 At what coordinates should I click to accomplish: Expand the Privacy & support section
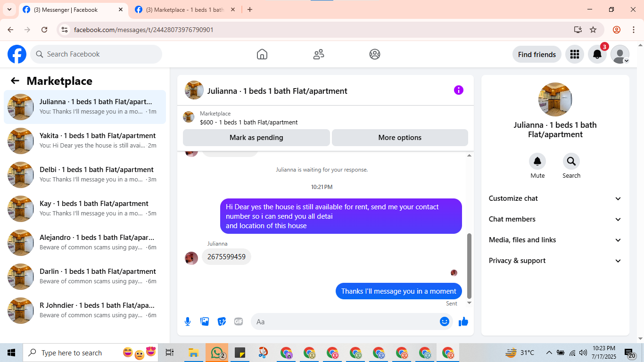point(555,261)
